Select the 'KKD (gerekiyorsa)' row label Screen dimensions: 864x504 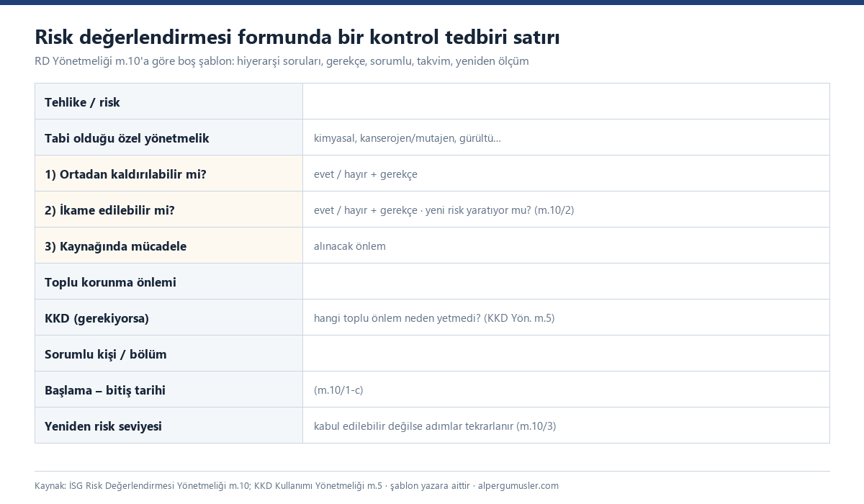[x=168, y=318]
